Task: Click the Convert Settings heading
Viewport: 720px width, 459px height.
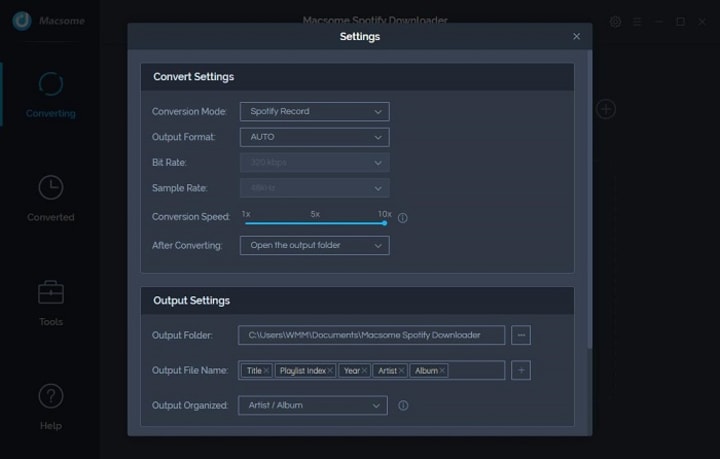Action: [194, 77]
